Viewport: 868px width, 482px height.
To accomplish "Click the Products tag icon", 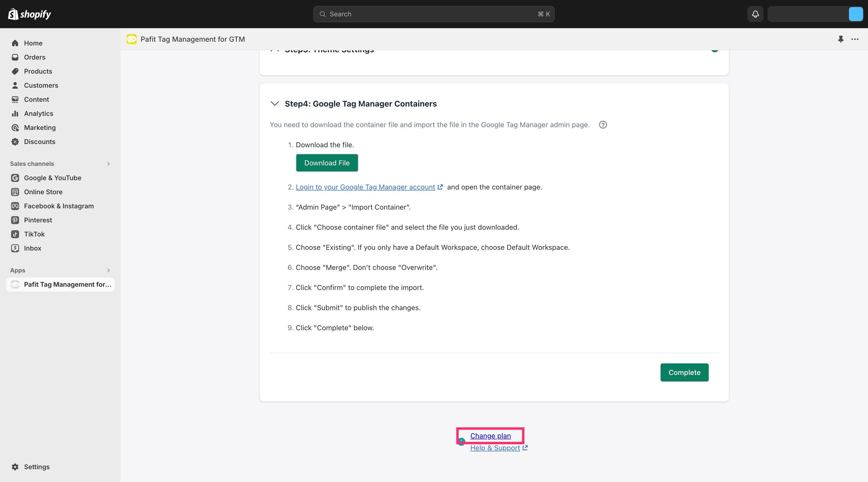I will 15,71.
